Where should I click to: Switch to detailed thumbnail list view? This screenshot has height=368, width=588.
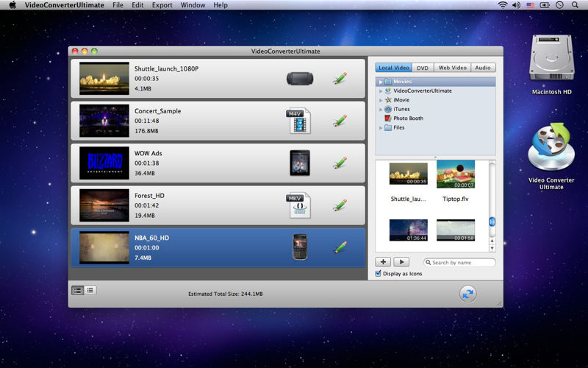78,290
